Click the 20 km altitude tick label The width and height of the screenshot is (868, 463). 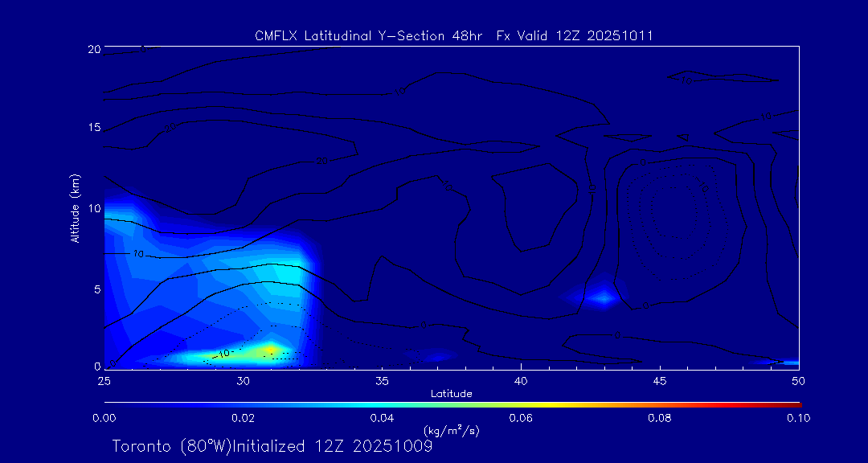(92, 49)
